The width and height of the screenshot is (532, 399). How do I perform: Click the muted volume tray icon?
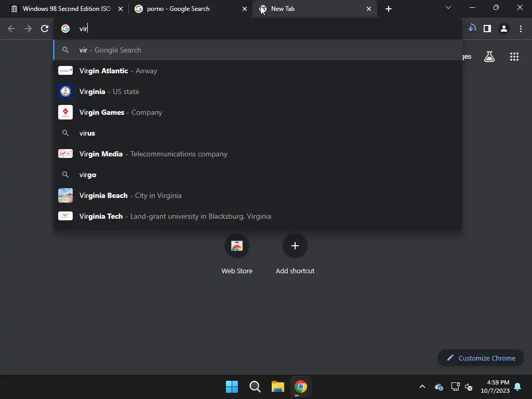tap(469, 387)
